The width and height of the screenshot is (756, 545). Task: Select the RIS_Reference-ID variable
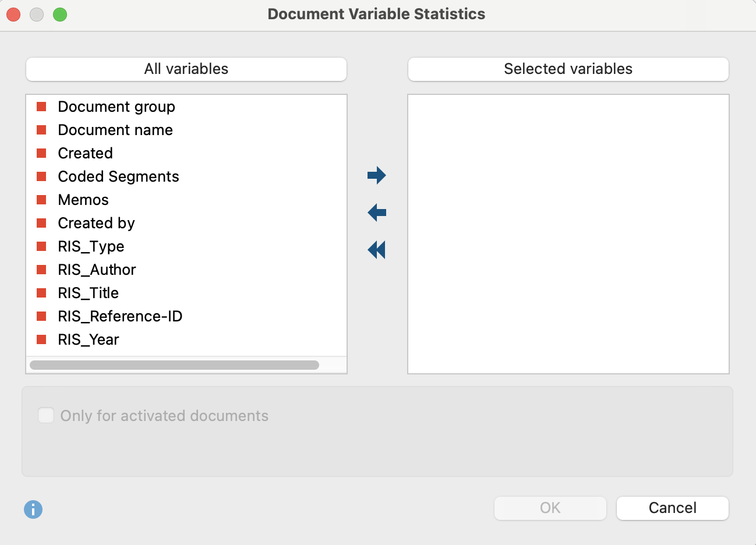click(x=120, y=316)
